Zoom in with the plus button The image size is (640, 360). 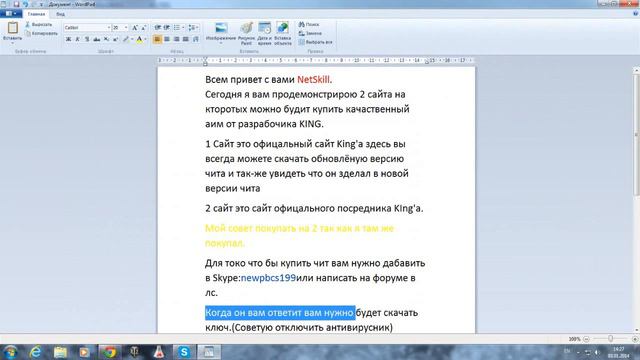click(x=635, y=339)
